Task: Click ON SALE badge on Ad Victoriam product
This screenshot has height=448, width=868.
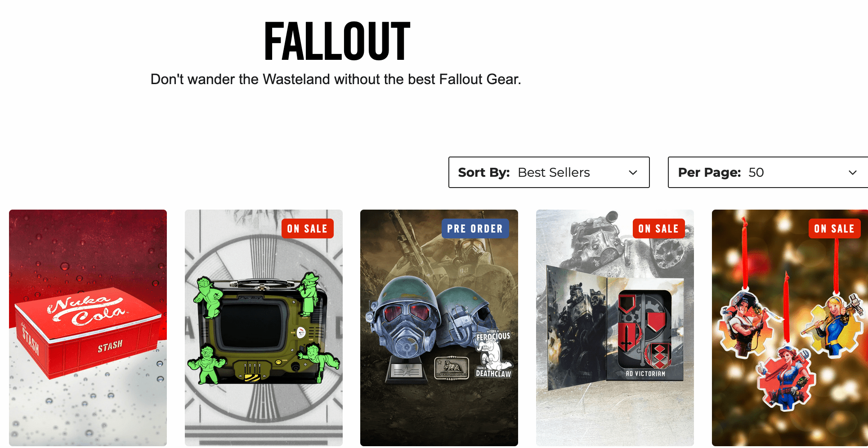Action: (659, 228)
